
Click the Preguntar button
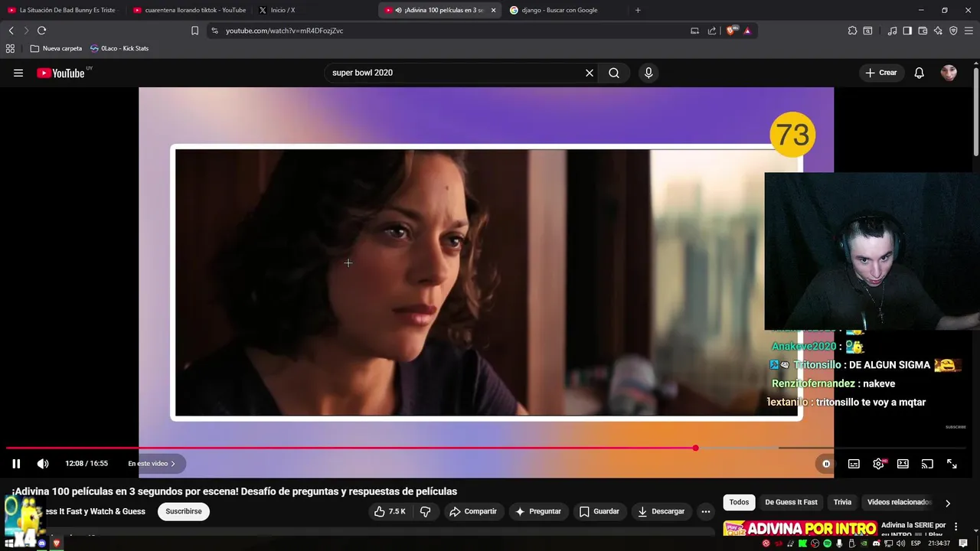pos(538,511)
